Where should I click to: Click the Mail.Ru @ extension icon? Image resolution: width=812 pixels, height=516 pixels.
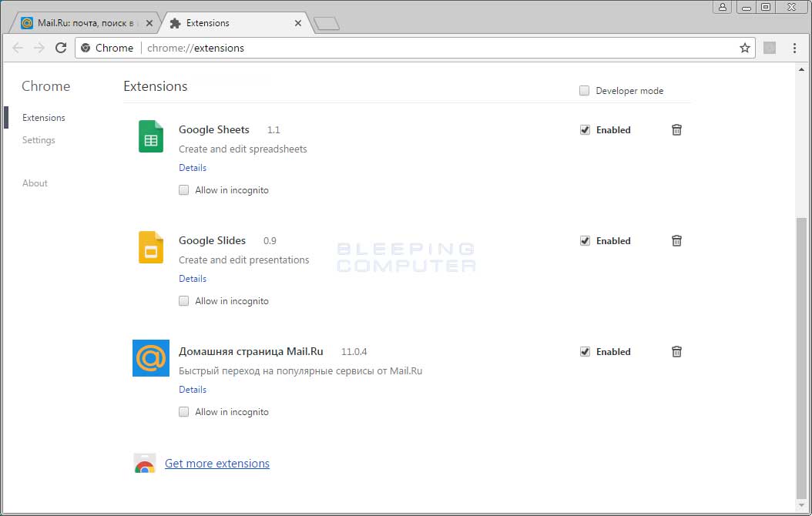pos(150,358)
